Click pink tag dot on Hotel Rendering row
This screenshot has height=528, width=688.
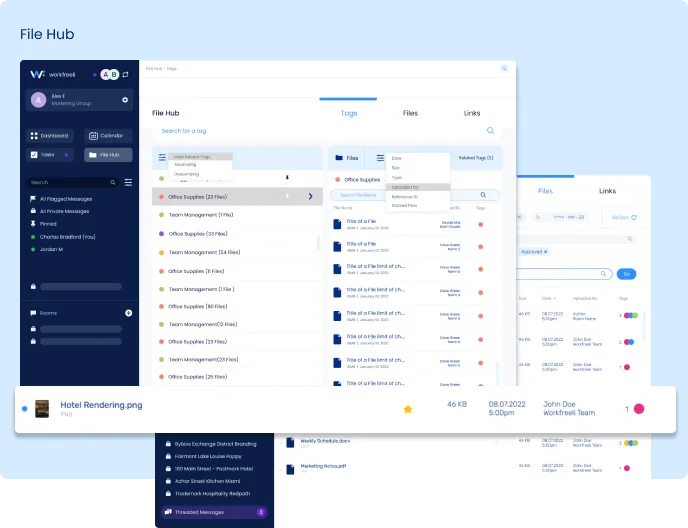click(639, 409)
